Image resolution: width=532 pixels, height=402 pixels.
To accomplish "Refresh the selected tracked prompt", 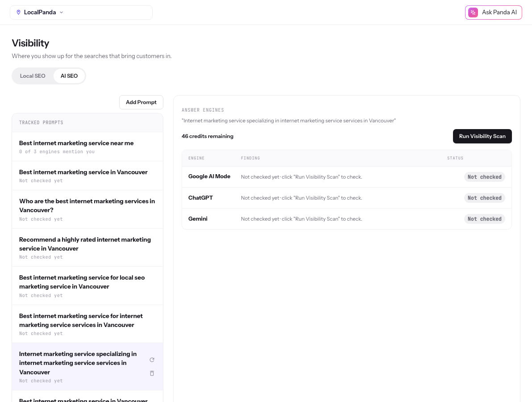I will coord(152,360).
